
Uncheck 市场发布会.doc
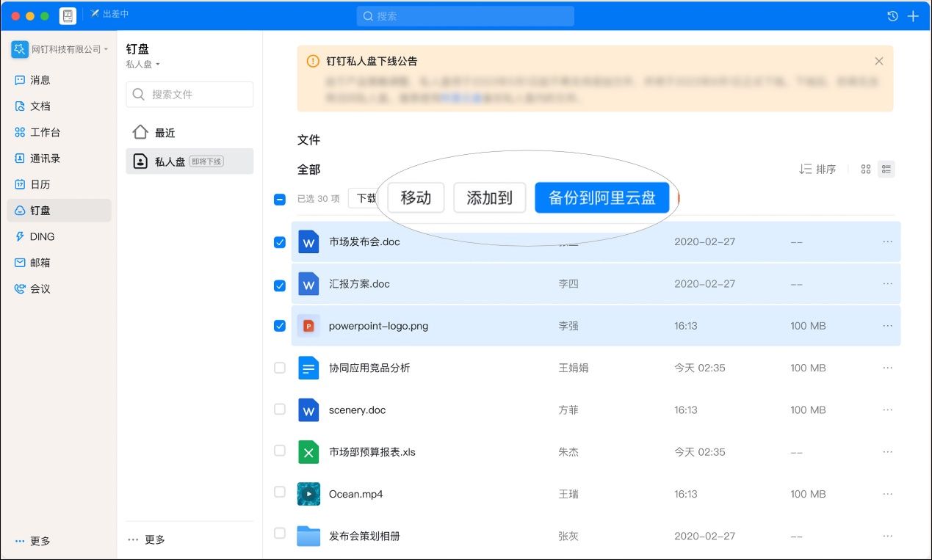click(x=280, y=241)
